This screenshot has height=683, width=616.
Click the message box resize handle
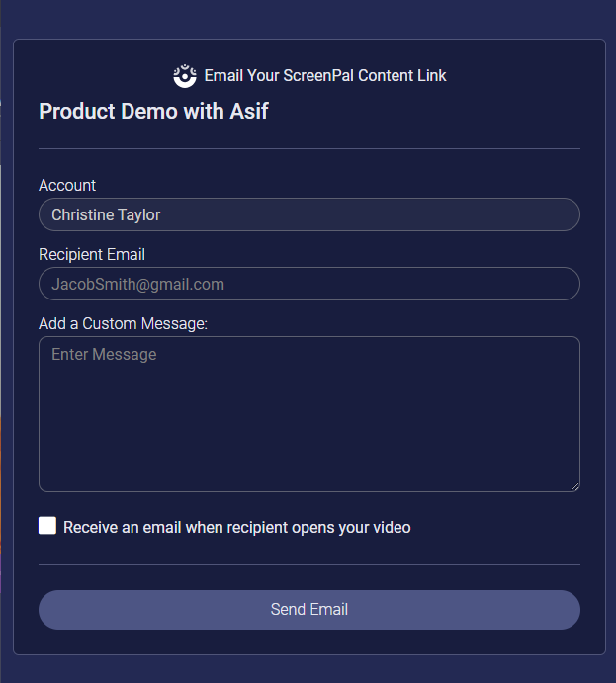(x=574, y=486)
